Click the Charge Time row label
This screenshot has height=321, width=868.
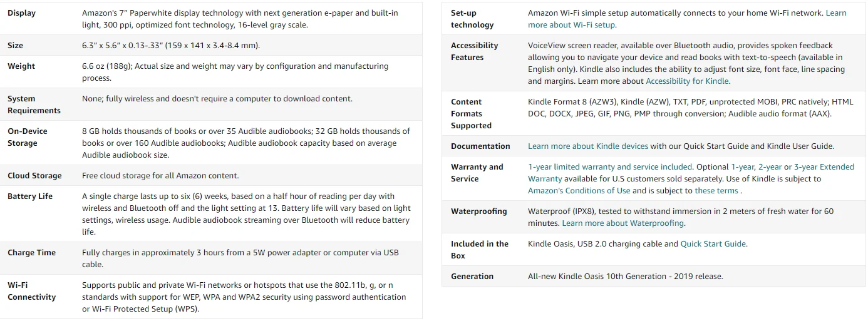point(31,253)
